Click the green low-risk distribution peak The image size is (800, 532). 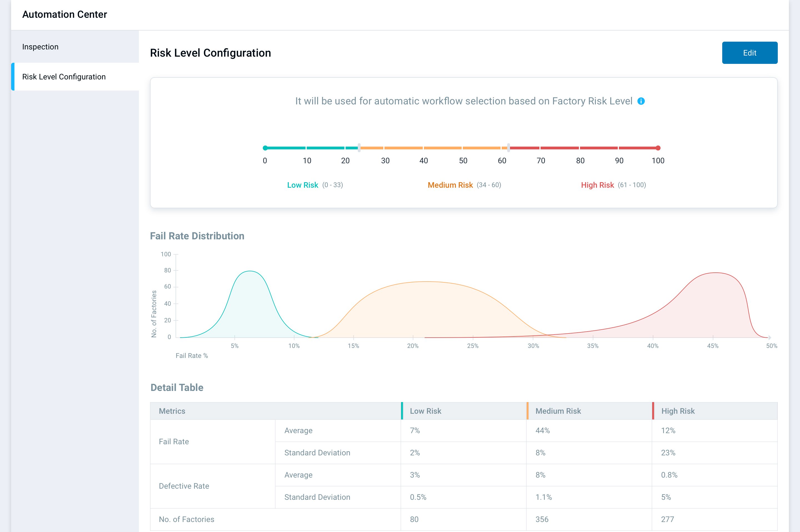pyautogui.click(x=250, y=272)
